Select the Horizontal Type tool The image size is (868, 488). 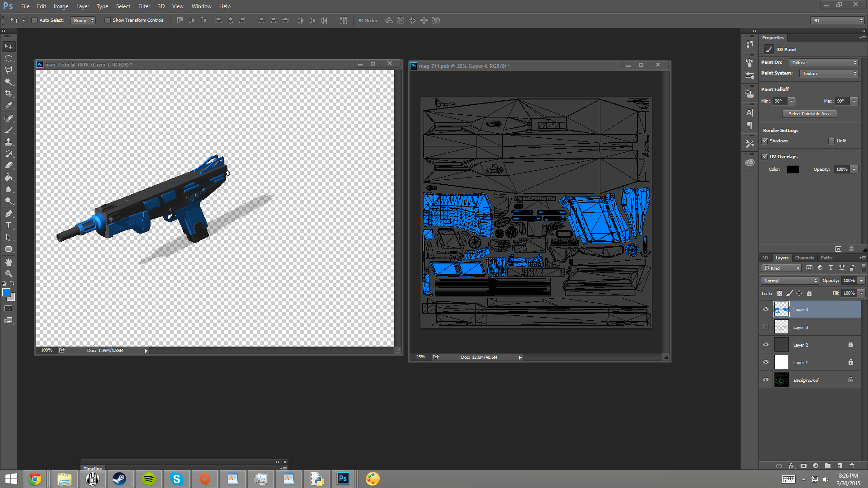[9, 225]
